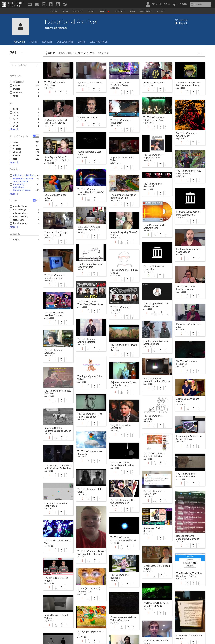Screen dimensions: 215x644
Task: Click the Play All triangle icon
Action: [x=177, y=23]
